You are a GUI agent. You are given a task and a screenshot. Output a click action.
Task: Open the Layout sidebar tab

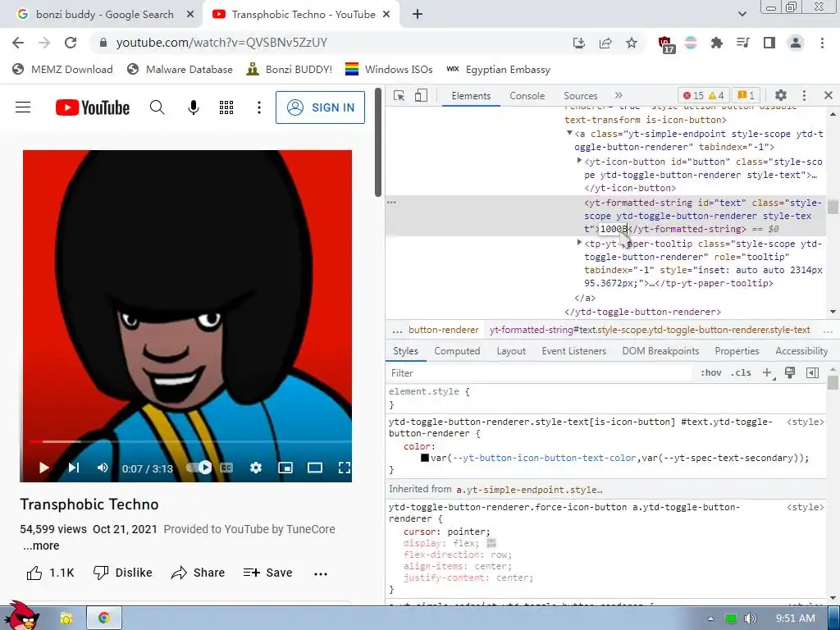(x=511, y=351)
